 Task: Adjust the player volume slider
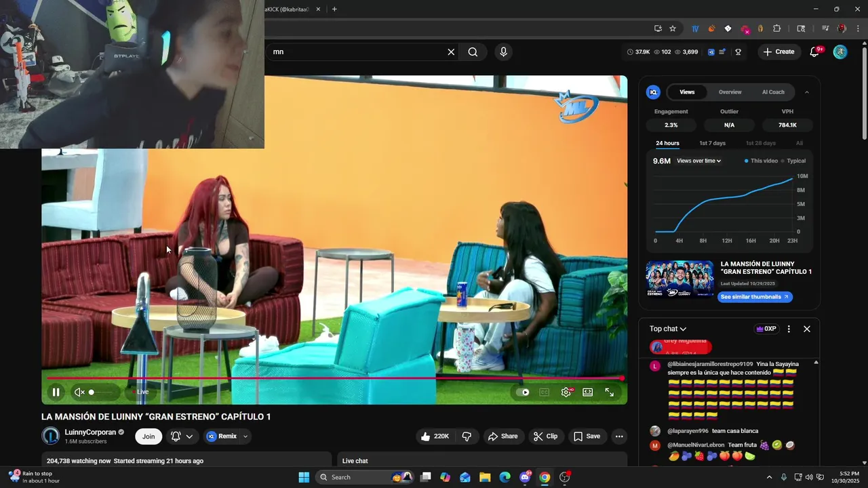[x=101, y=392]
